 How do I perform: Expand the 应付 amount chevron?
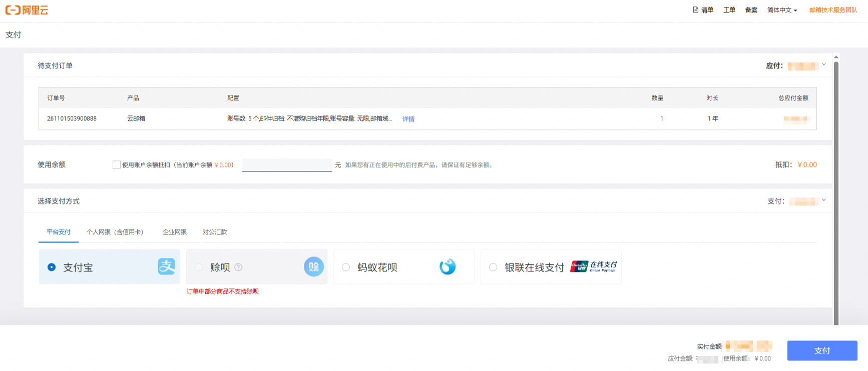coord(824,64)
